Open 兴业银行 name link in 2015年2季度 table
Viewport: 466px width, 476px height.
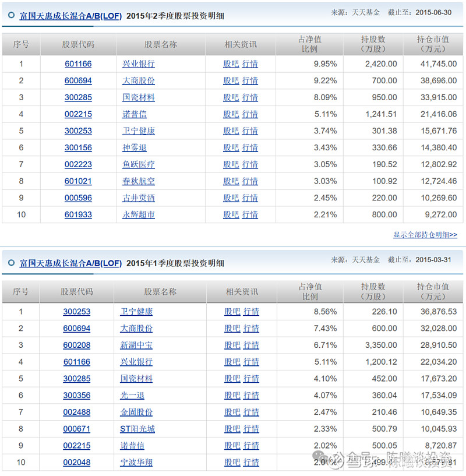coord(139,64)
